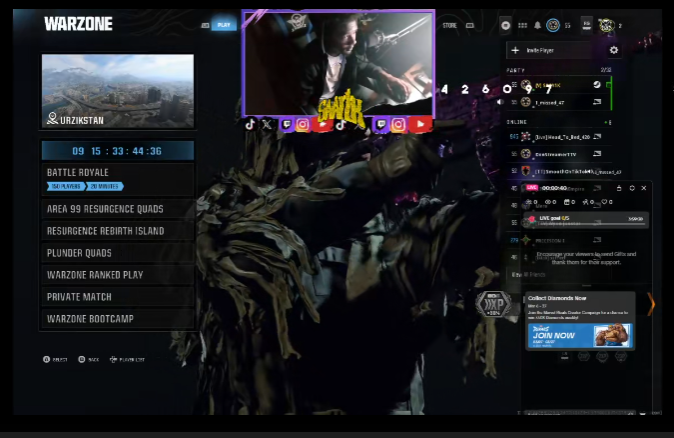Click the LIVE panel drag handle
The width and height of the screenshot is (674, 438).
586,286
